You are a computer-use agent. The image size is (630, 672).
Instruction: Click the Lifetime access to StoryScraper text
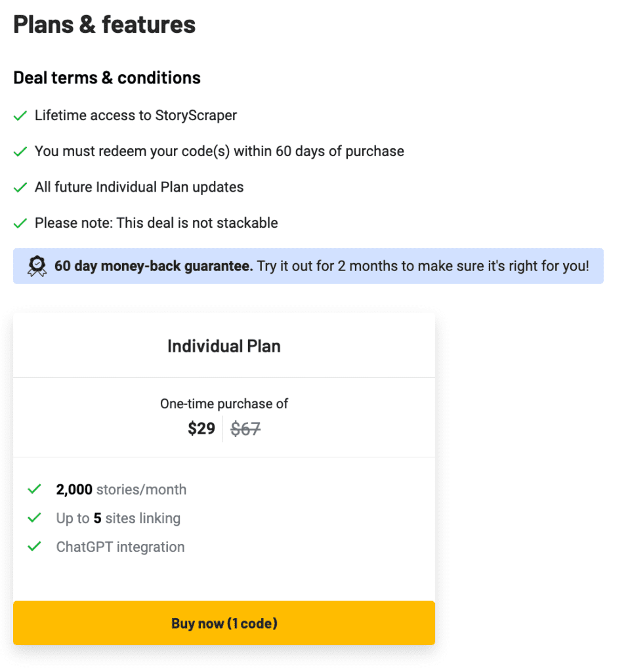coord(136,115)
